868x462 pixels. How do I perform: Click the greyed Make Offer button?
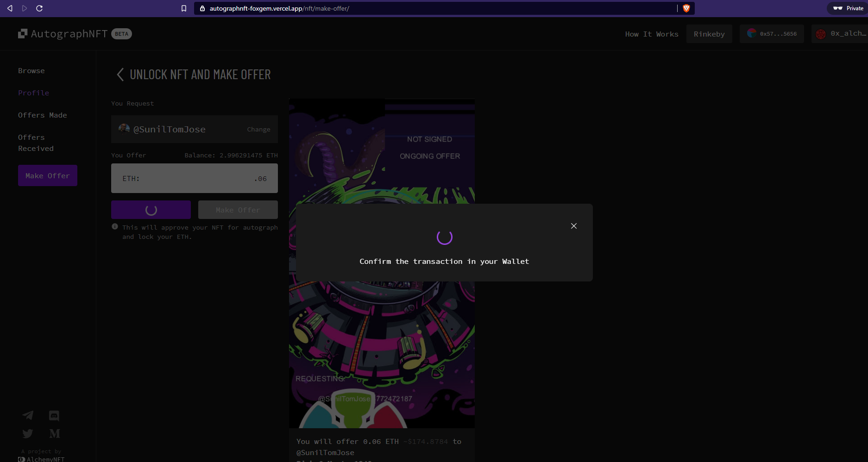coord(238,210)
